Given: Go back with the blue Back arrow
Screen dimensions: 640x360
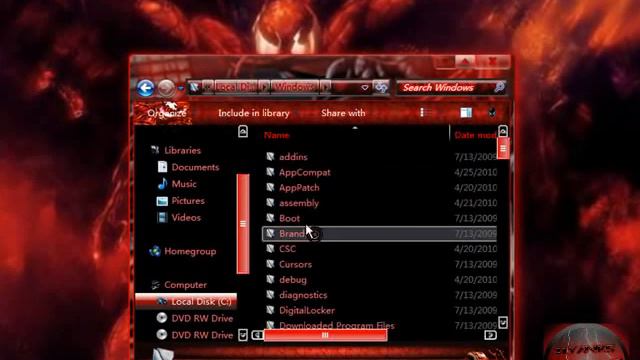Looking at the screenshot, I should tap(145, 88).
